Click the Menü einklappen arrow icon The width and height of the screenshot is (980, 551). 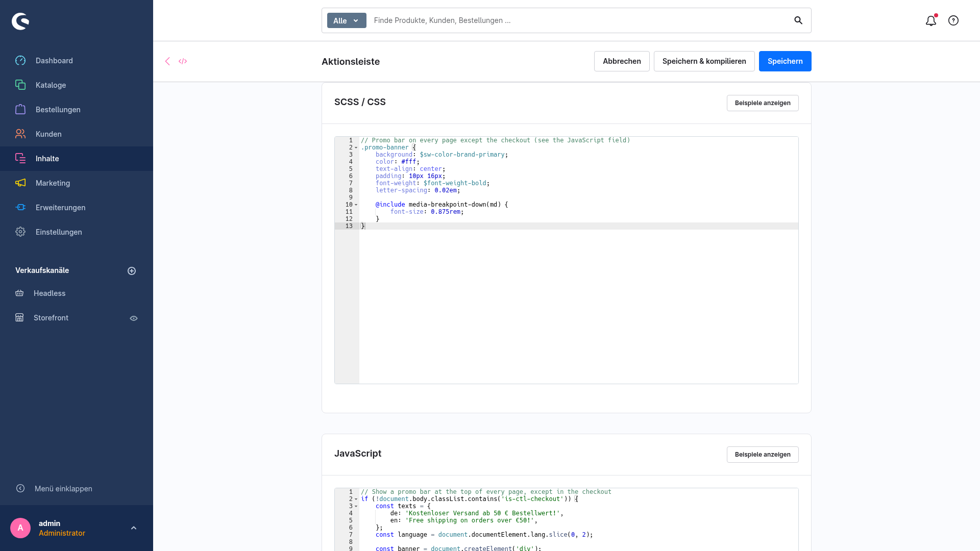pyautogui.click(x=20, y=489)
